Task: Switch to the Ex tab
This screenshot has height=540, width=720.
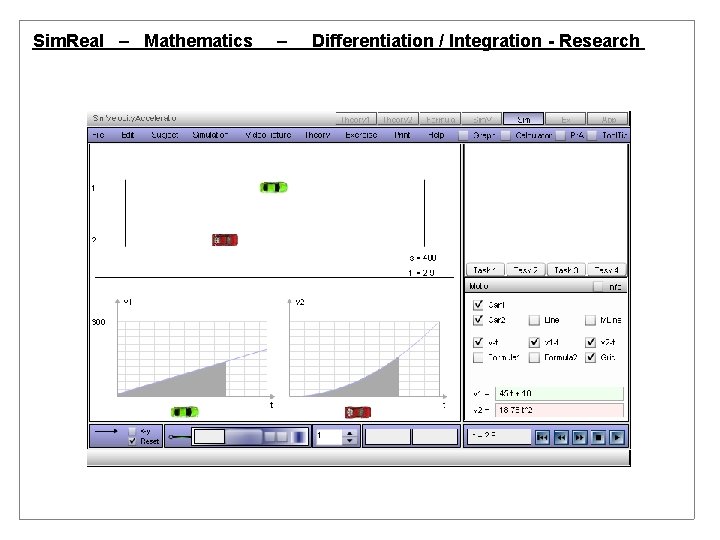Action: [566, 119]
